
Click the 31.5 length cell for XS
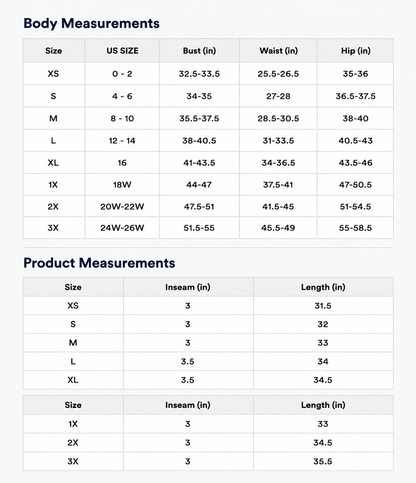tap(323, 306)
